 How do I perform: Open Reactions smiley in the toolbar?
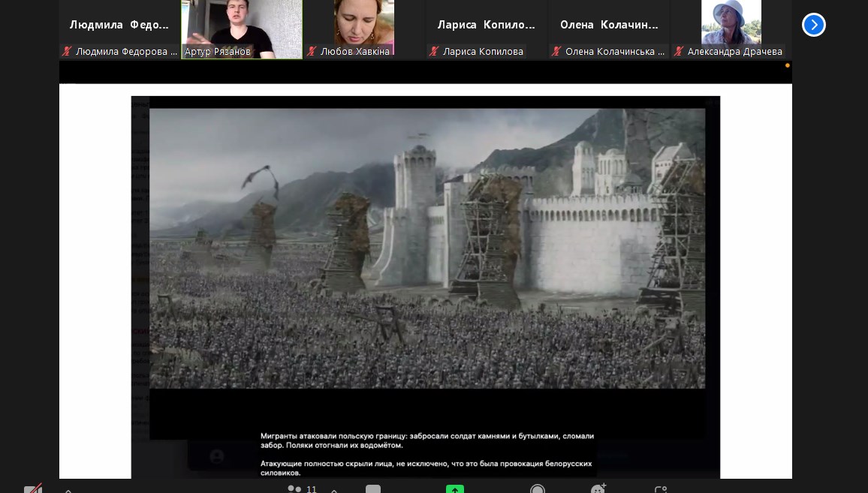coord(598,488)
